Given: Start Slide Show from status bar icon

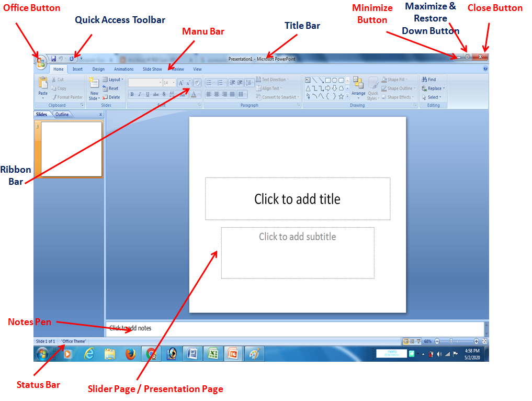Looking at the screenshot, I should 418,341.
